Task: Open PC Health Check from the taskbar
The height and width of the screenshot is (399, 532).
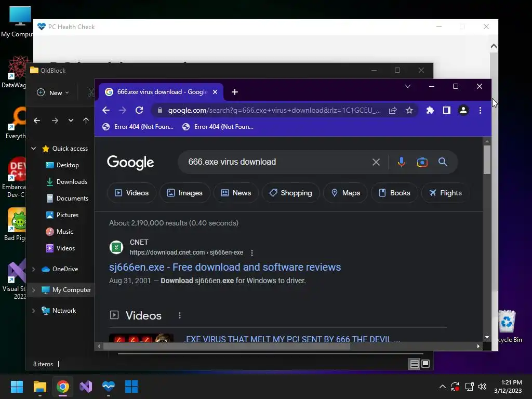Action: (x=109, y=387)
